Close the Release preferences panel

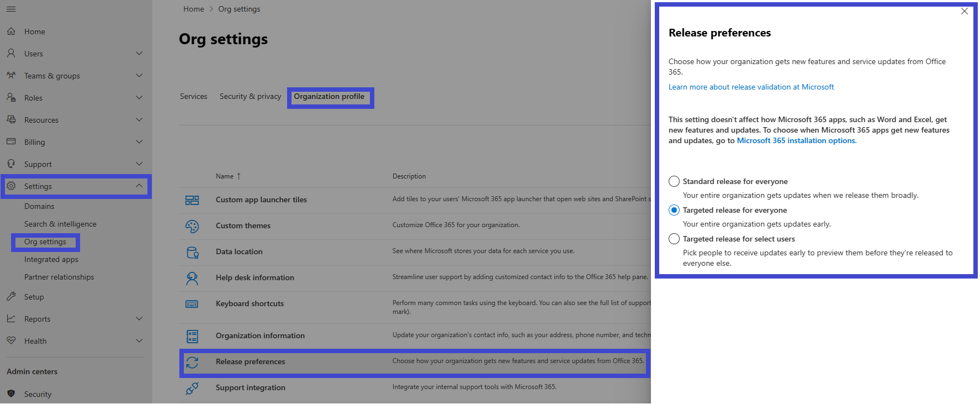pos(964,11)
